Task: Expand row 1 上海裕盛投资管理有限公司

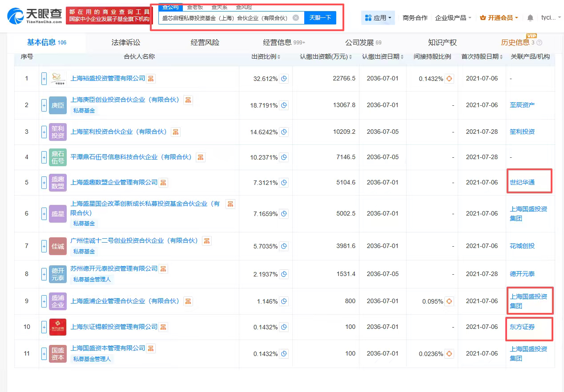Action: [x=44, y=79]
